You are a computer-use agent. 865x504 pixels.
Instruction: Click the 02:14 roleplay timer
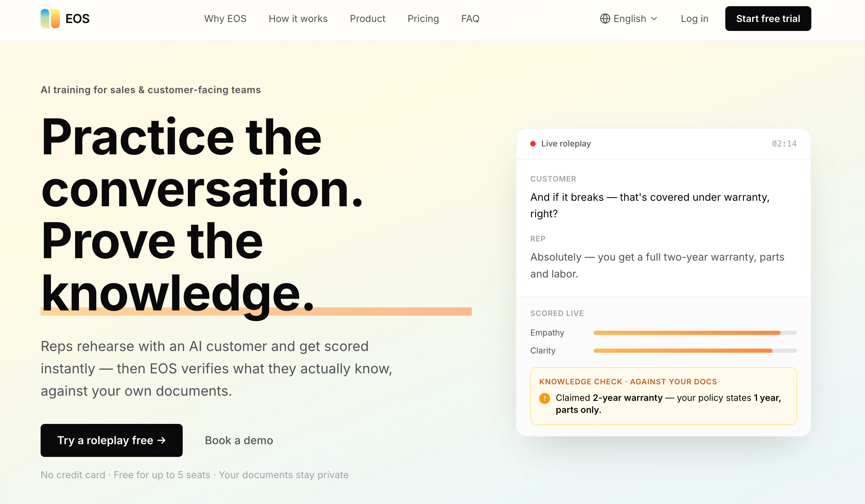(784, 144)
